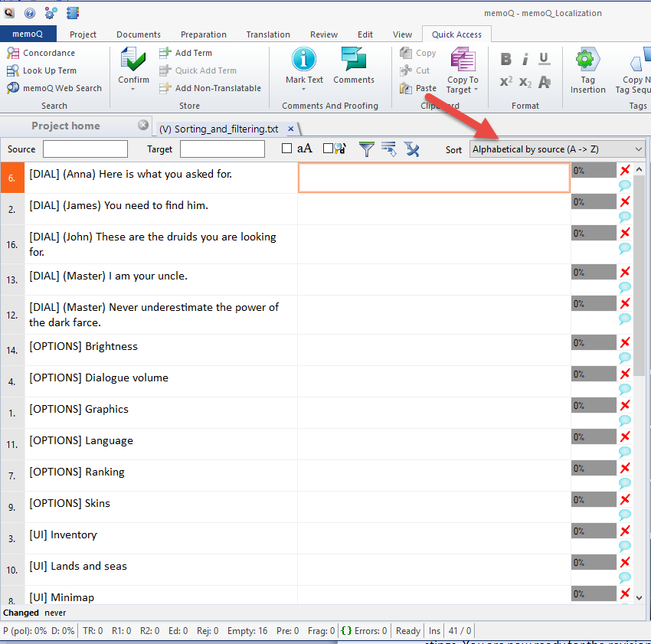Image resolution: width=651 pixels, height=644 pixels.
Task: Click the 0% match bar of Language segment
Action: pyautogui.click(x=594, y=436)
